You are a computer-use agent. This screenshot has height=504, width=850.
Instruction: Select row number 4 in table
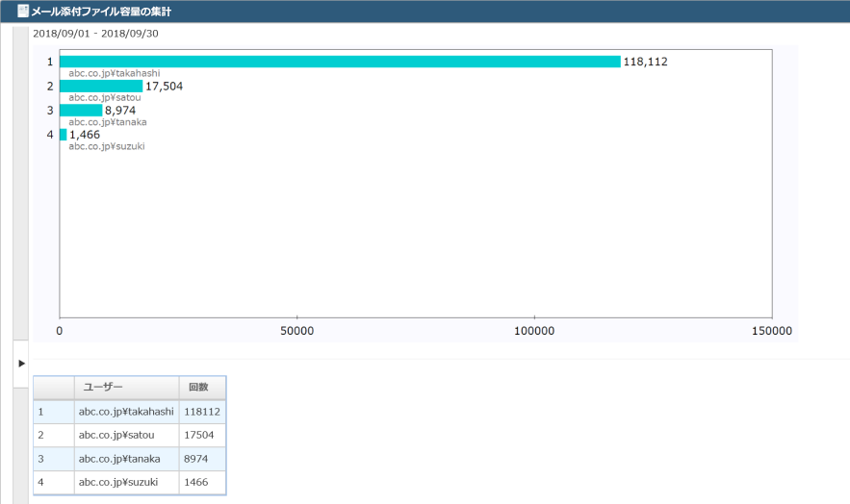(54, 482)
